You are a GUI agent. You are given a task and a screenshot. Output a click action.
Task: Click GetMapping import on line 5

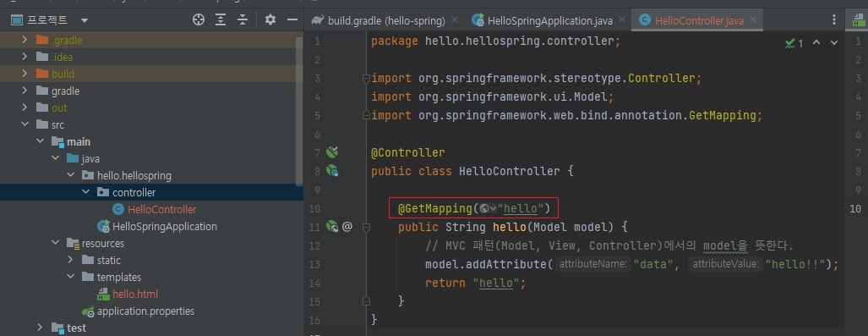coord(567,115)
